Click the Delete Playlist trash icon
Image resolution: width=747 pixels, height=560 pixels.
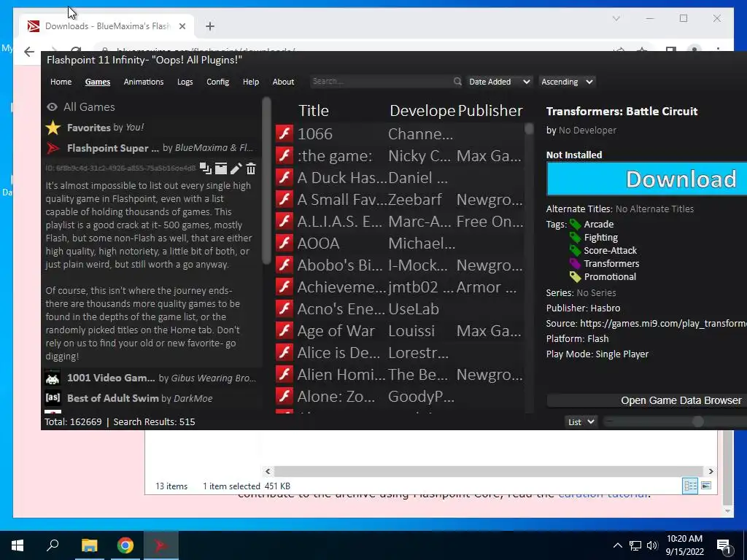pos(251,168)
